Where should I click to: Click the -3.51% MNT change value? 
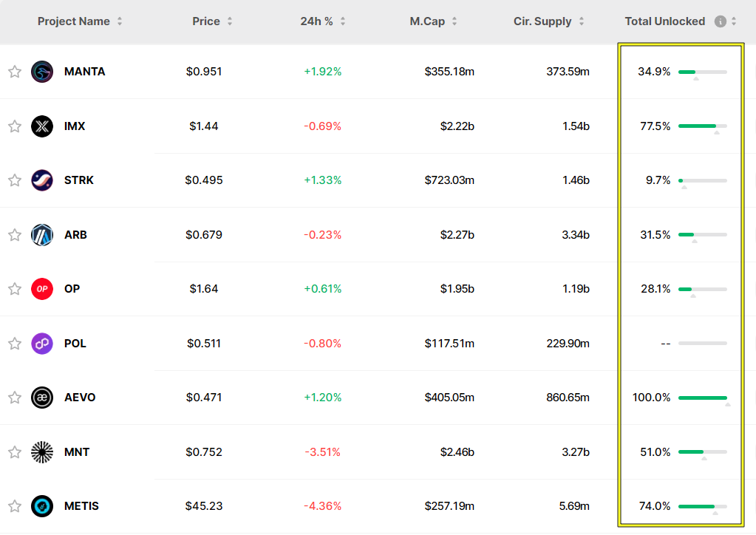322,452
